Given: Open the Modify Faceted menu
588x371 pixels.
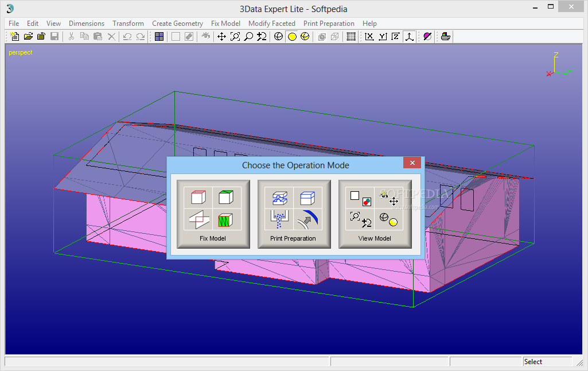Looking at the screenshot, I should 272,24.
